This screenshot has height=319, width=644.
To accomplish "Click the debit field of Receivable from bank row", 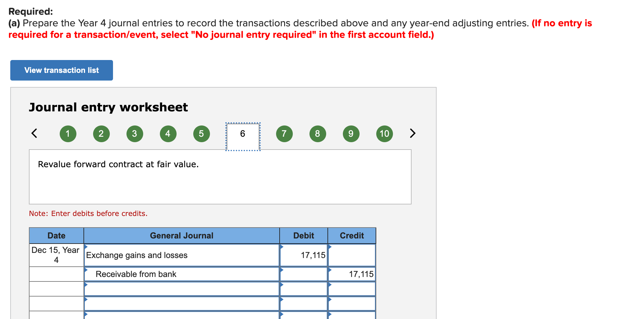I will tap(304, 274).
